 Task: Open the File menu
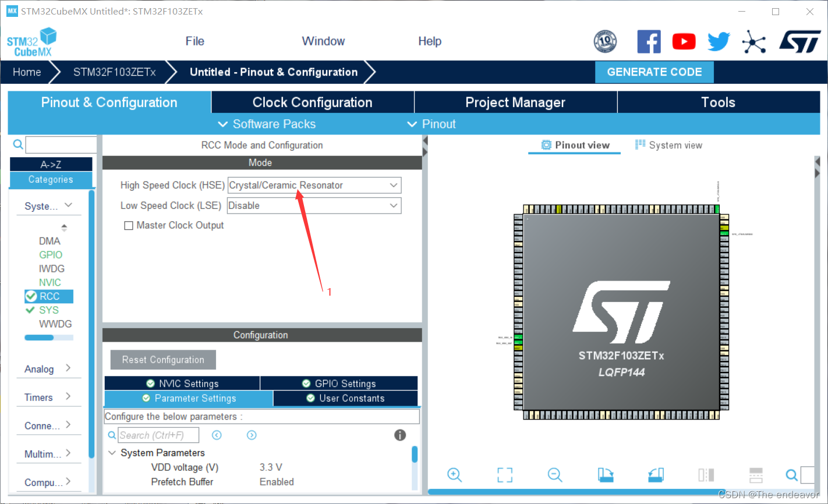tap(194, 41)
